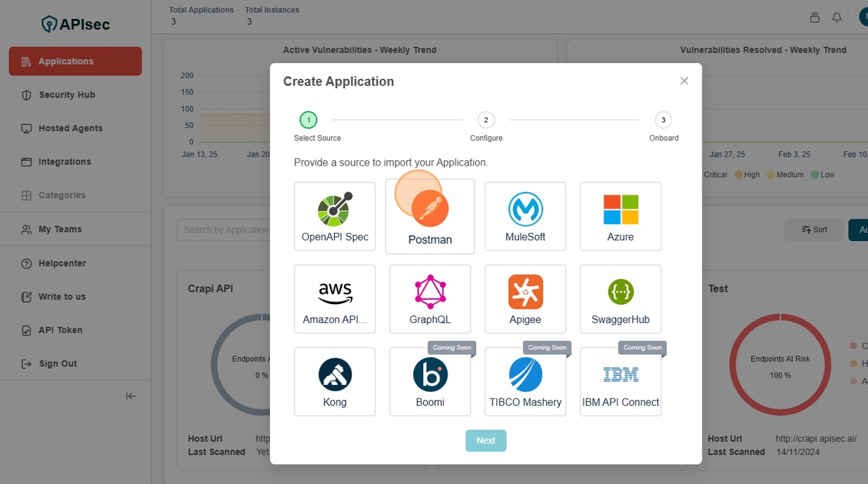Collapse the sidebar with arrow icon
The image size is (868, 484).
click(x=131, y=396)
